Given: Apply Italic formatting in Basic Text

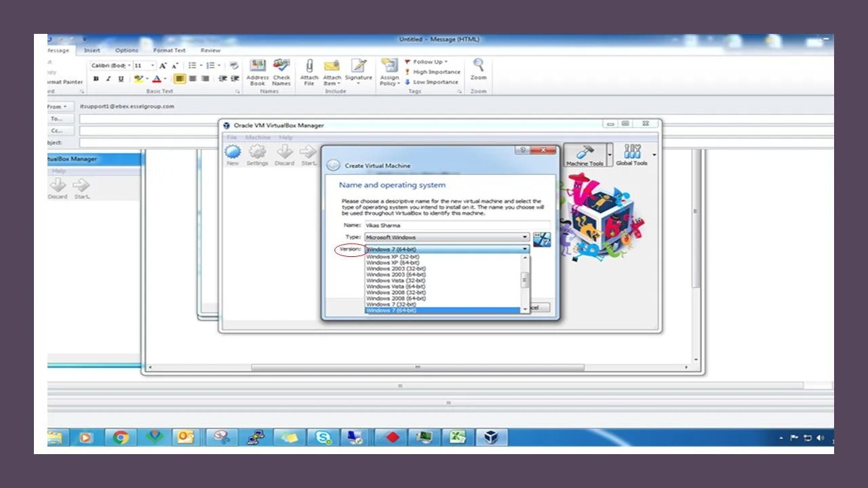Looking at the screenshot, I should (108, 79).
